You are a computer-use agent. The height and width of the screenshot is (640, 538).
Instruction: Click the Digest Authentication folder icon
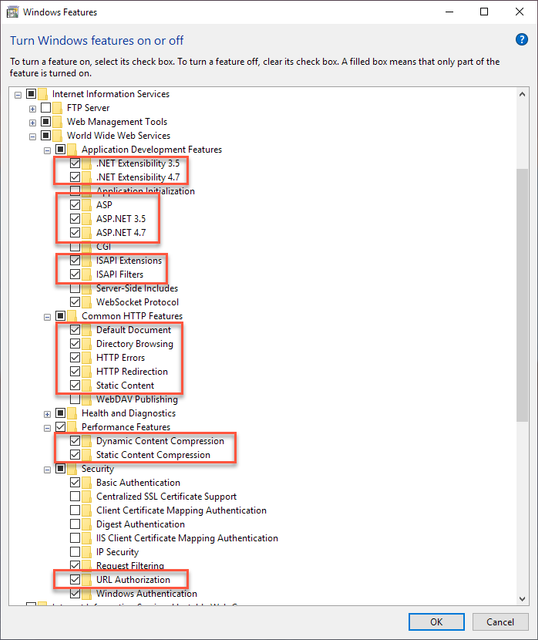pyautogui.click(x=87, y=524)
